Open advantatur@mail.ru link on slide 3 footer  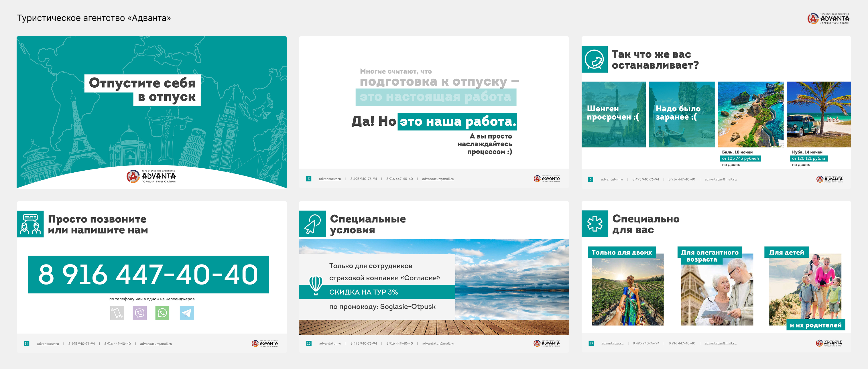438,179
